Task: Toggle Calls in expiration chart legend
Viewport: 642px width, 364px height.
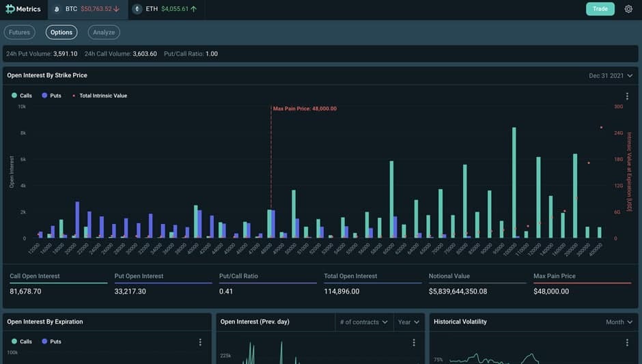Action: click(22, 341)
